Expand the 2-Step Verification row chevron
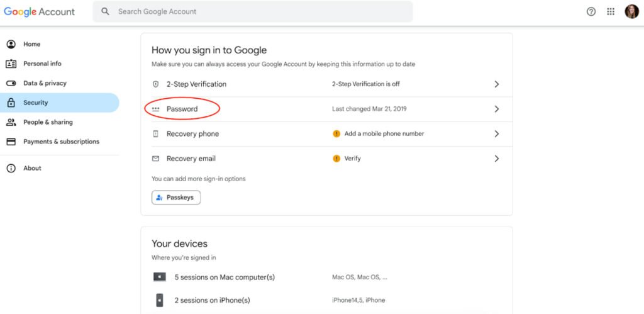The image size is (644, 314). (497, 84)
